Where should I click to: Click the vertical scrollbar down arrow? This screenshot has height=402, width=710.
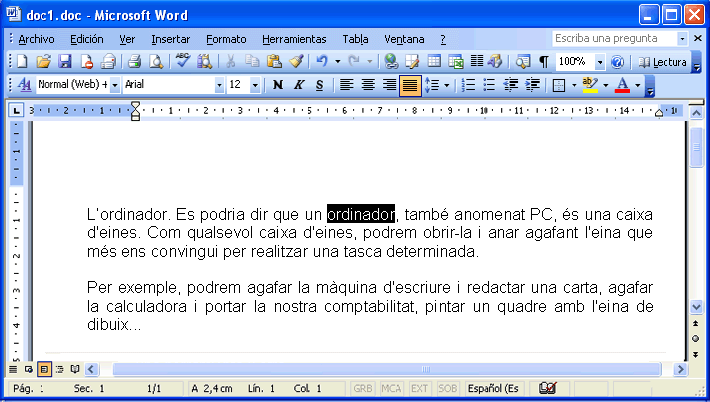click(x=696, y=307)
